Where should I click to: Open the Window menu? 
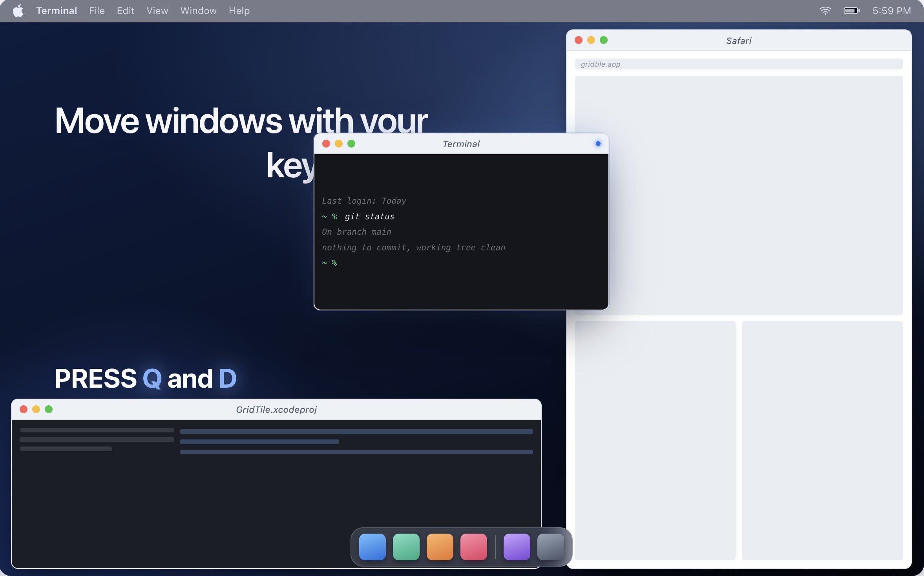click(x=199, y=11)
